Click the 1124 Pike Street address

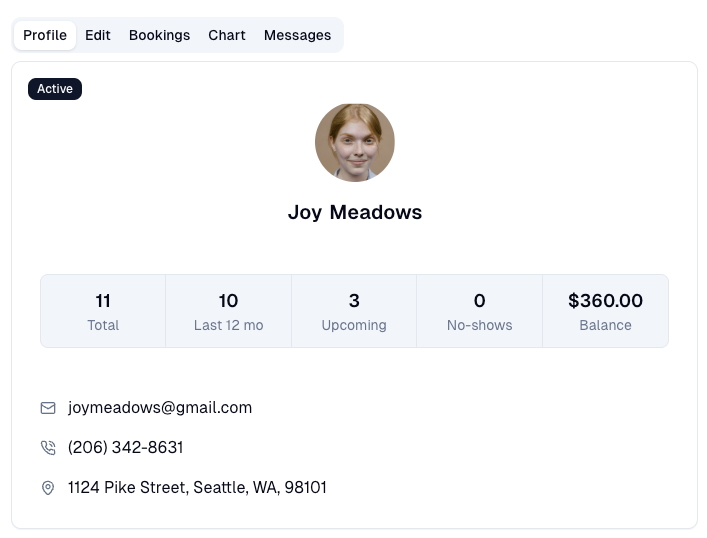[197, 488]
